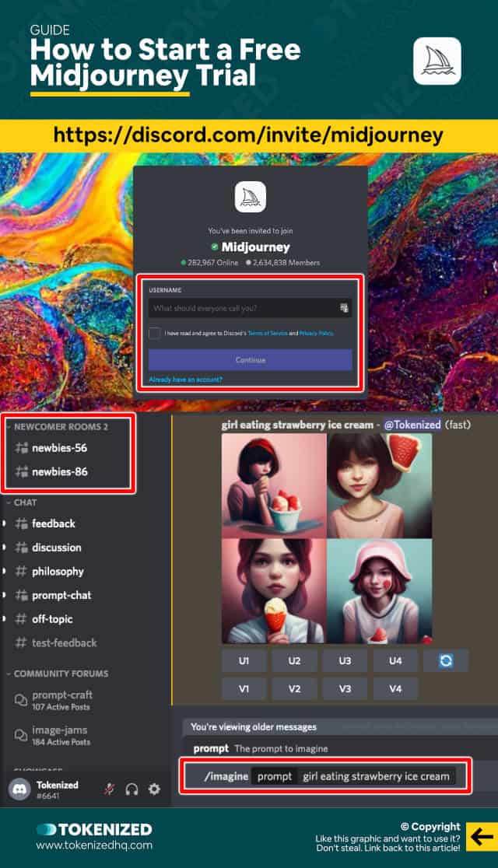The image size is (498, 868).
Task: Open the top-left generated image
Action: [x=274, y=485]
